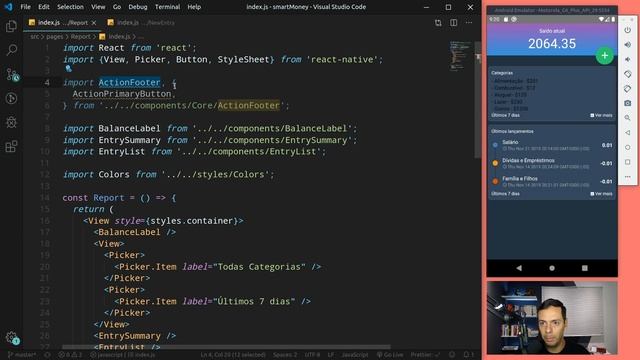Click Go Live in the status bar
640x360 pixels.
(390, 355)
